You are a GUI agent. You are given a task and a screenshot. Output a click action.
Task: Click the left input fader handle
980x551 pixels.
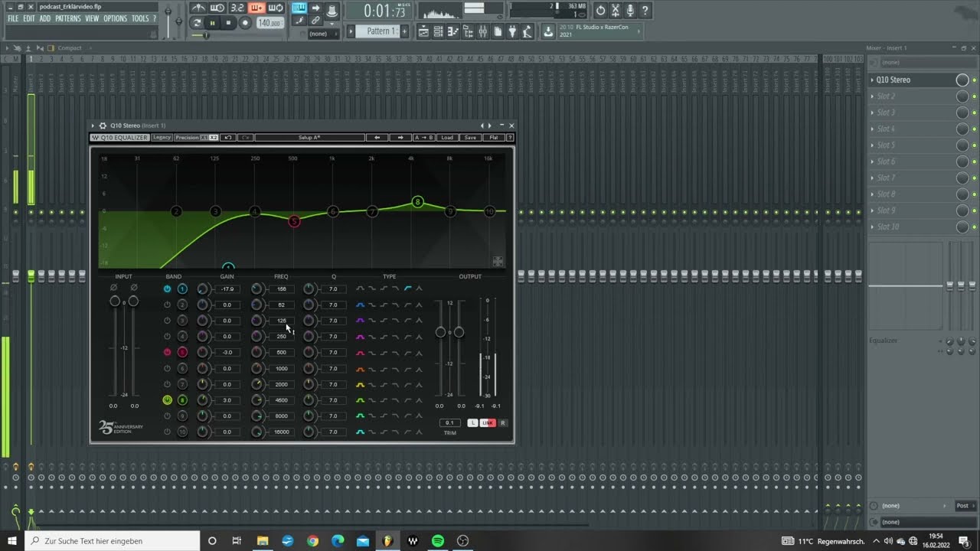tap(115, 302)
